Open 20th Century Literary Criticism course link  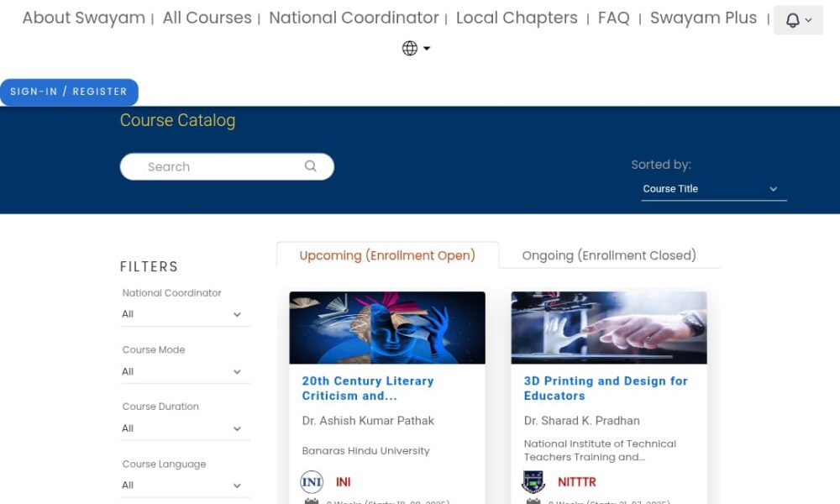pyautogui.click(x=368, y=388)
